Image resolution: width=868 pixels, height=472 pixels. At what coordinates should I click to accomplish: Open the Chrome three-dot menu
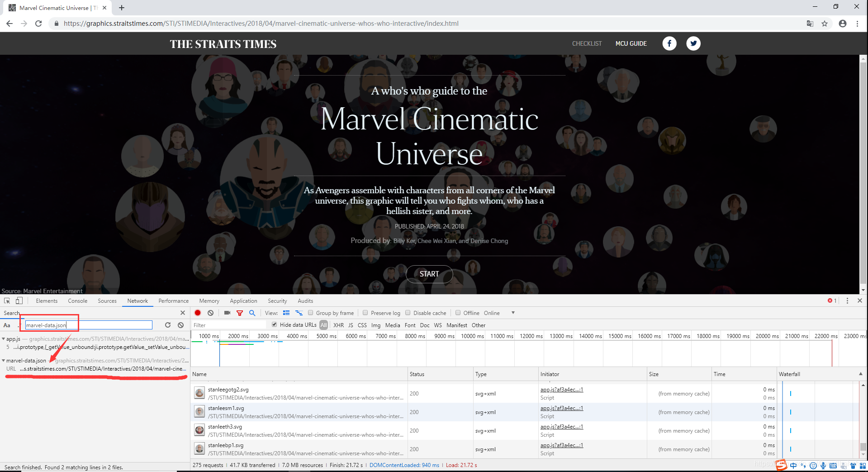coord(857,24)
